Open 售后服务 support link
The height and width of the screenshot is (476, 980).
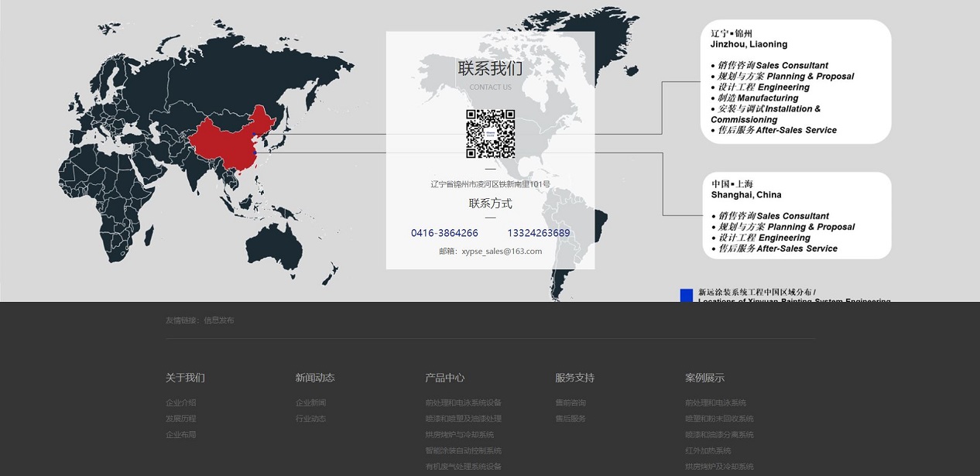571,419
